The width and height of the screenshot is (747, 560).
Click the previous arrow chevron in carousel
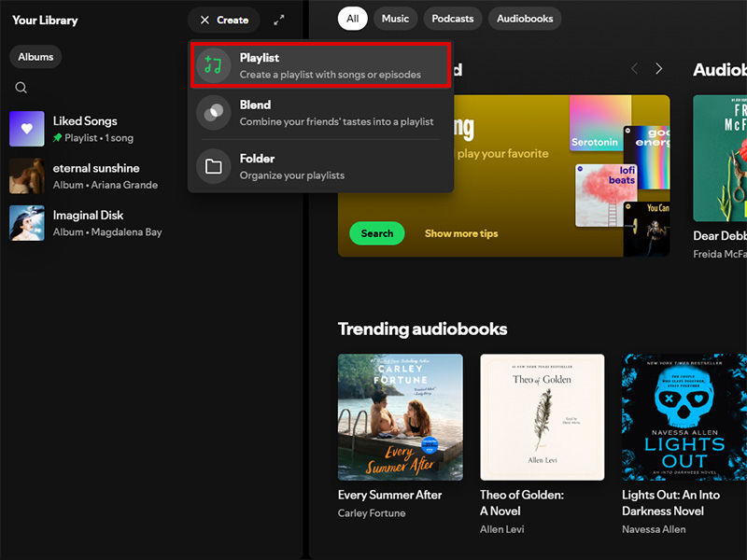coord(634,68)
